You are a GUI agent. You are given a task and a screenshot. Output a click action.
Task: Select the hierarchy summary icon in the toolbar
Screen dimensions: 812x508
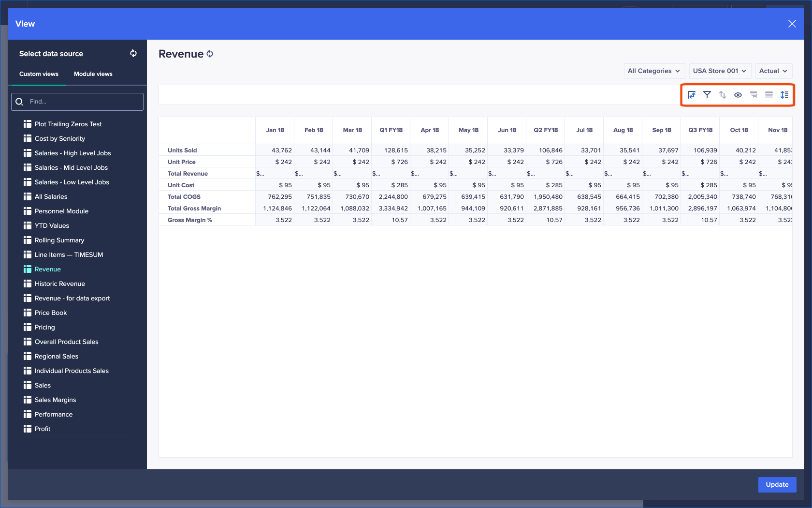(753, 95)
